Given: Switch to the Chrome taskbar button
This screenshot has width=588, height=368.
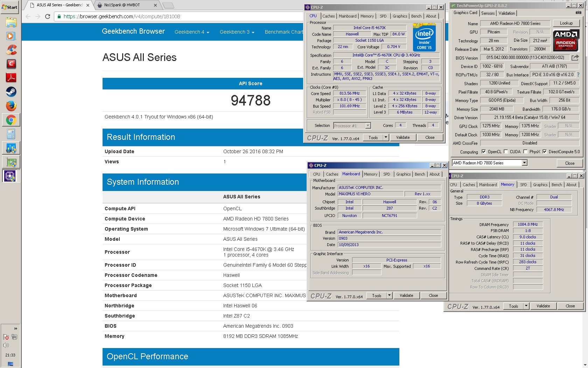Looking at the screenshot, I should pyautogui.click(x=11, y=120).
